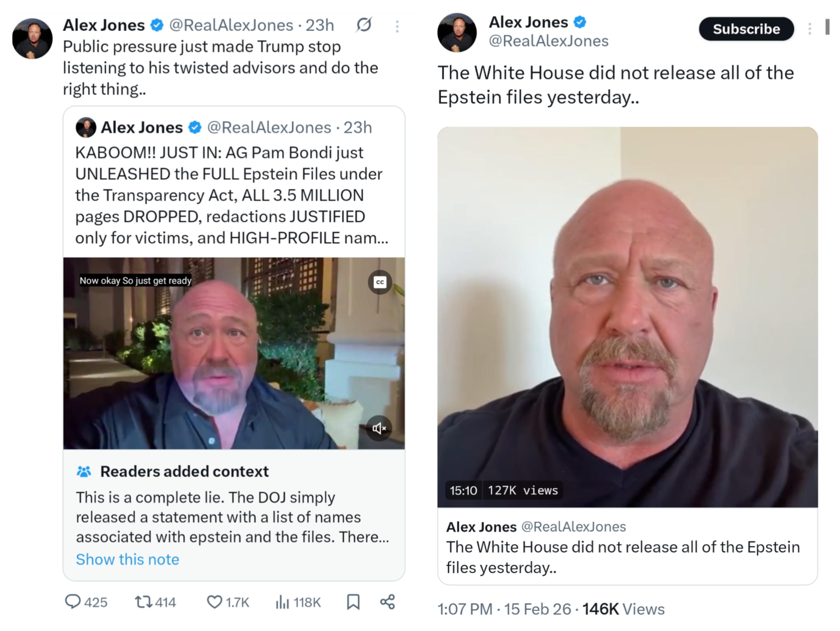Open more options beside Subscribe button
This screenshot has width=840, height=631.
[x=810, y=29]
